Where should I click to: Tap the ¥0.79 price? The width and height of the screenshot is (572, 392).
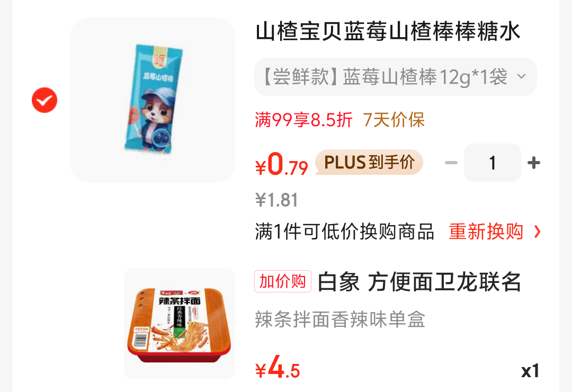pos(282,164)
